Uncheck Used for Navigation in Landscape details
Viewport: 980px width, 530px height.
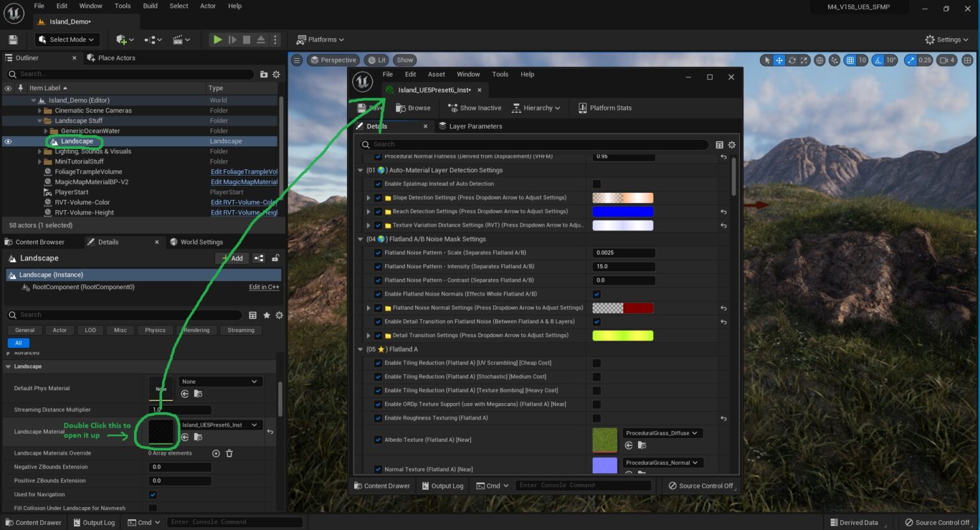(152, 494)
